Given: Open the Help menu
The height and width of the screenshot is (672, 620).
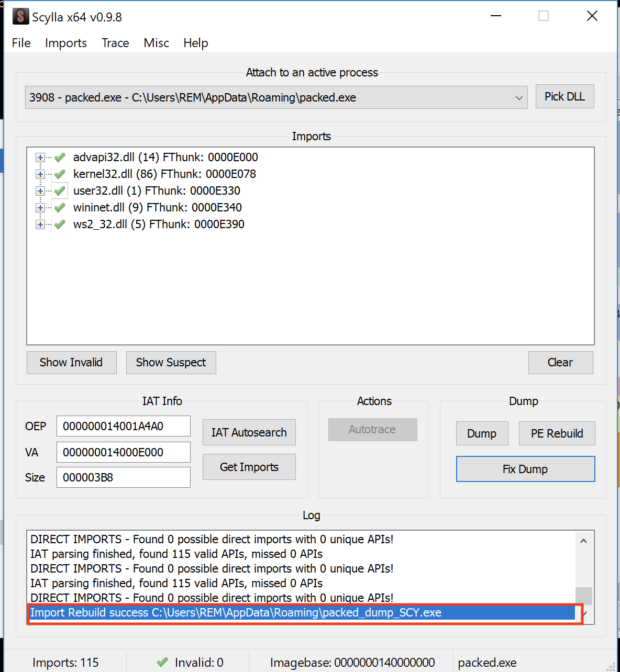Looking at the screenshot, I should (x=196, y=43).
